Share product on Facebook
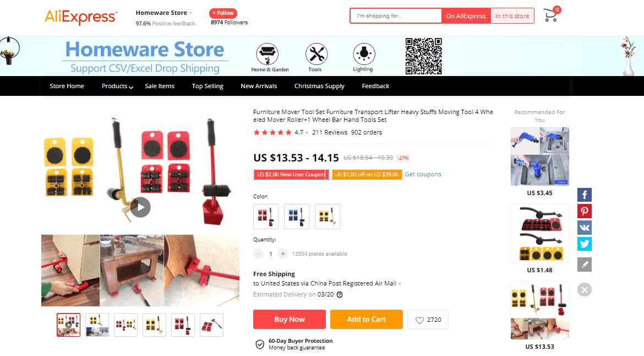The height and width of the screenshot is (356, 644). point(585,195)
